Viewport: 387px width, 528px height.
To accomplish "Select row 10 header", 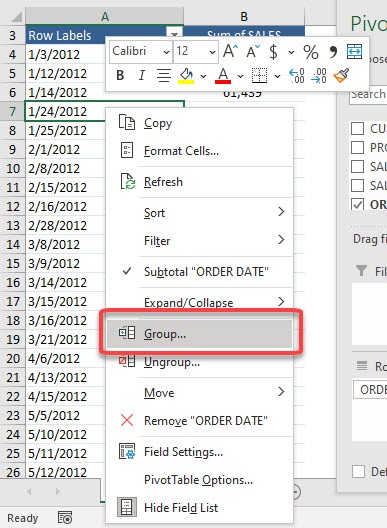I will point(13,168).
